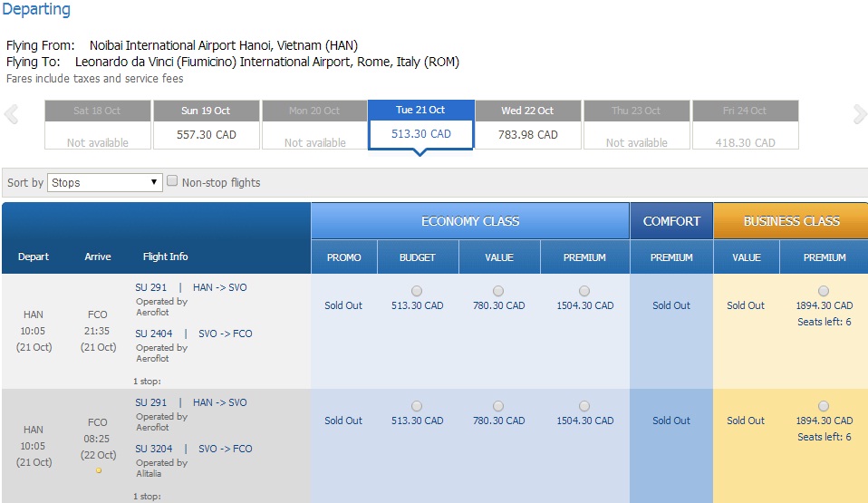Viewport: 868px width, 503px height.
Task: Click the Business Class header
Action: [791, 221]
